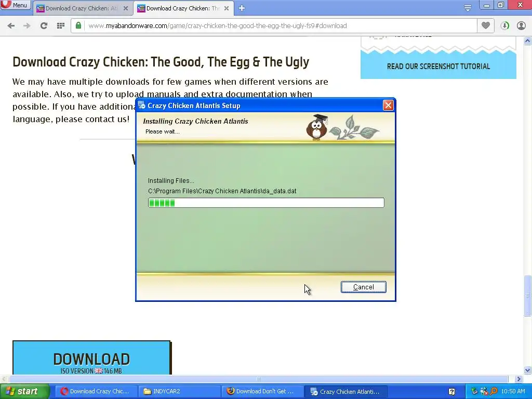Open the Opera Menu button

(x=15, y=5)
